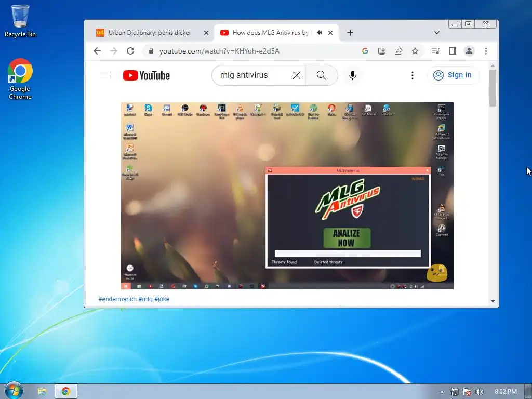Open the media controls icon

coord(436,51)
